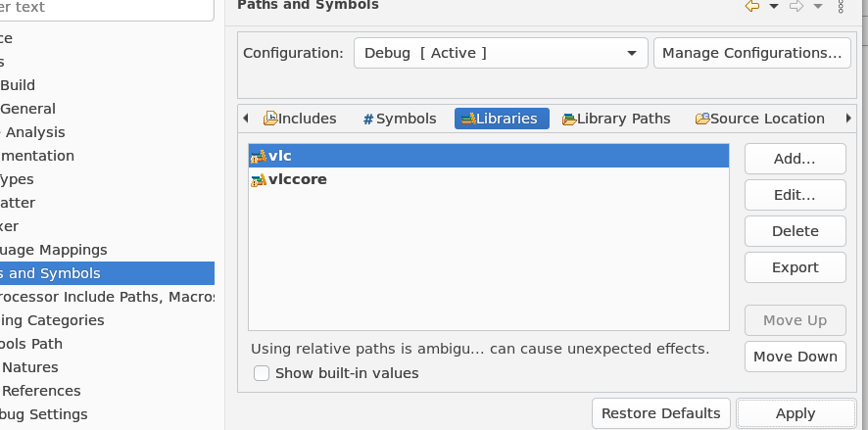This screenshot has height=430, width=868.
Task: Enable Show built-in values checkbox
Action: click(x=262, y=373)
